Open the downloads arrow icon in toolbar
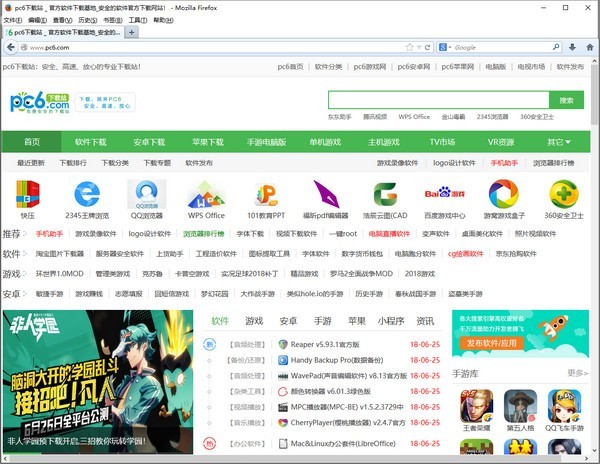Viewport: 600px width, 464px height. (x=572, y=47)
